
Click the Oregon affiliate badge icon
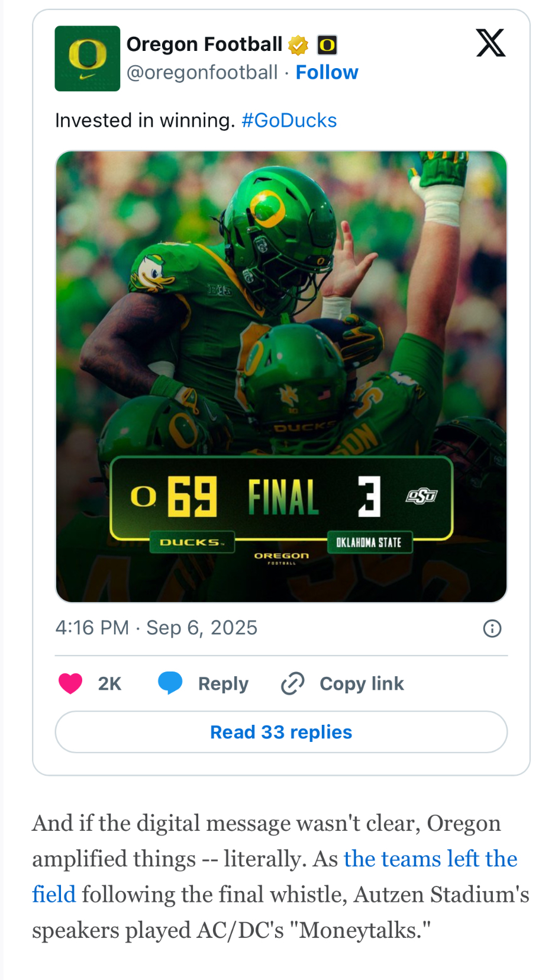click(x=327, y=44)
